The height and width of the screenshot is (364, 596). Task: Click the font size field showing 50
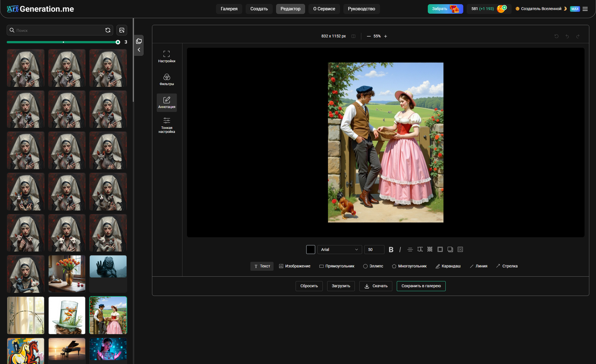pos(374,250)
